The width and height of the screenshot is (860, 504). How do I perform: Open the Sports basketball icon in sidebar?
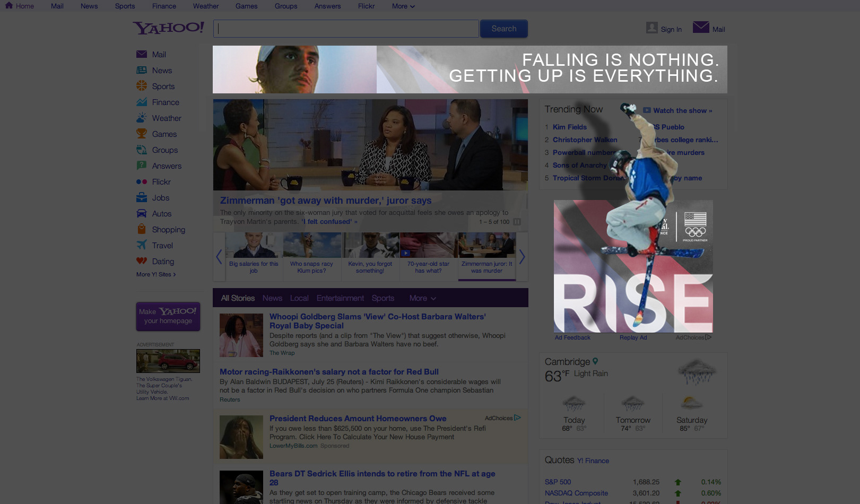(142, 86)
